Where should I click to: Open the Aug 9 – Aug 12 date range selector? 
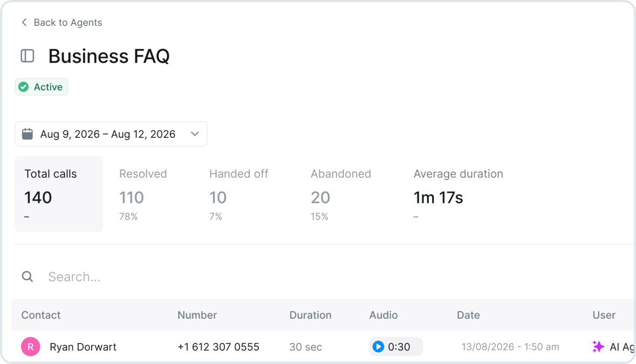[110, 134]
